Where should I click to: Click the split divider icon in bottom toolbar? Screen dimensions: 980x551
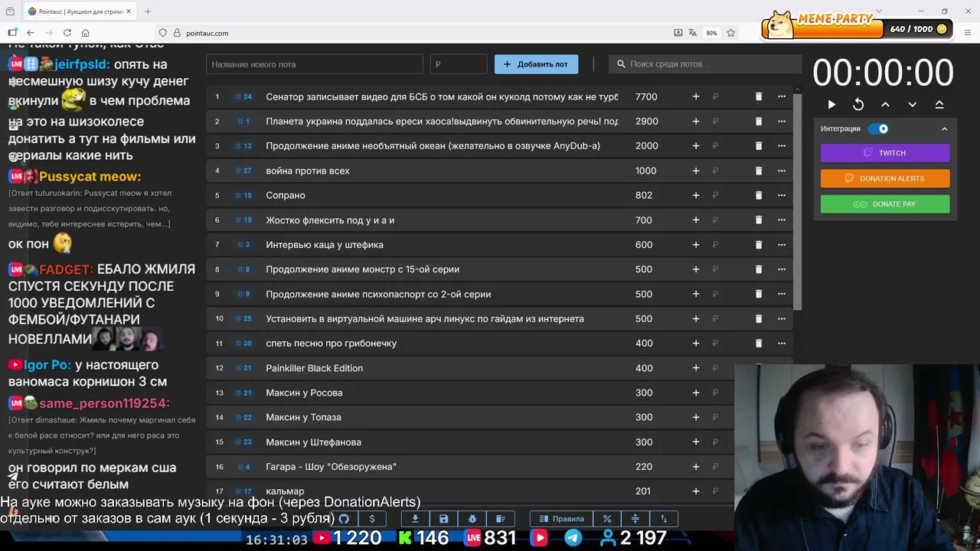pos(635,519)
